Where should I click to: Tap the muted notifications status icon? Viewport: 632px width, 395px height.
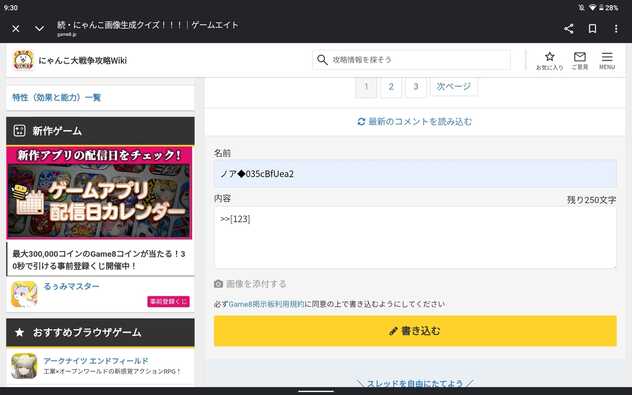[581, 8]
